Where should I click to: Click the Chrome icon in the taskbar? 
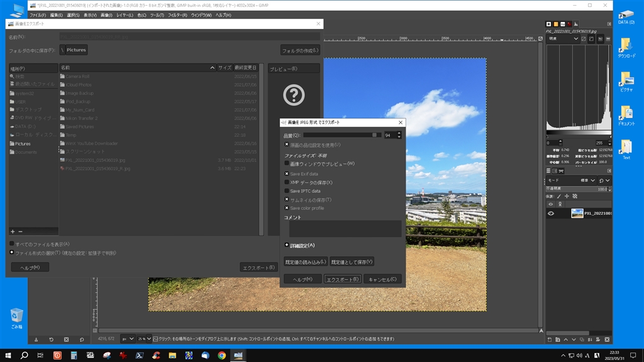point(222,355)
